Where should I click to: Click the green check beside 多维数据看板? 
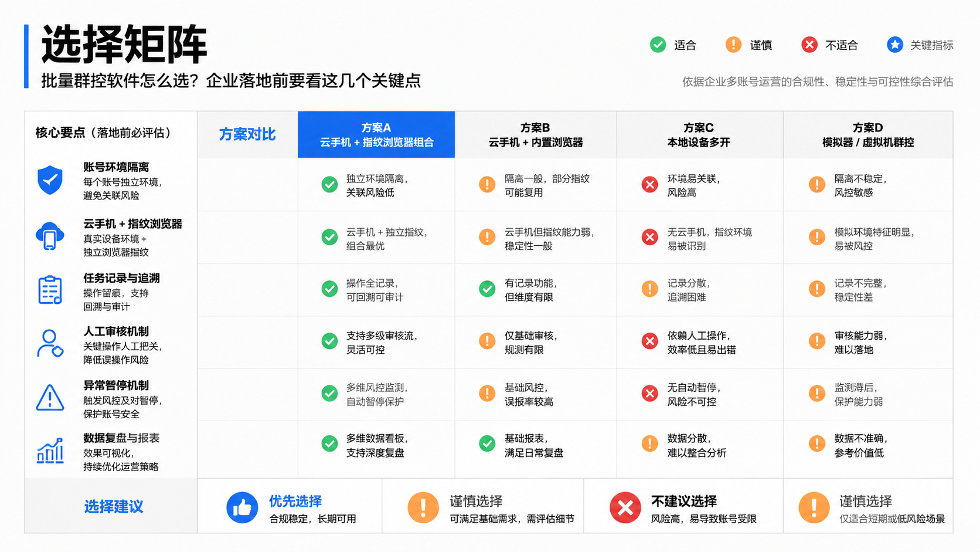[329, 443]
